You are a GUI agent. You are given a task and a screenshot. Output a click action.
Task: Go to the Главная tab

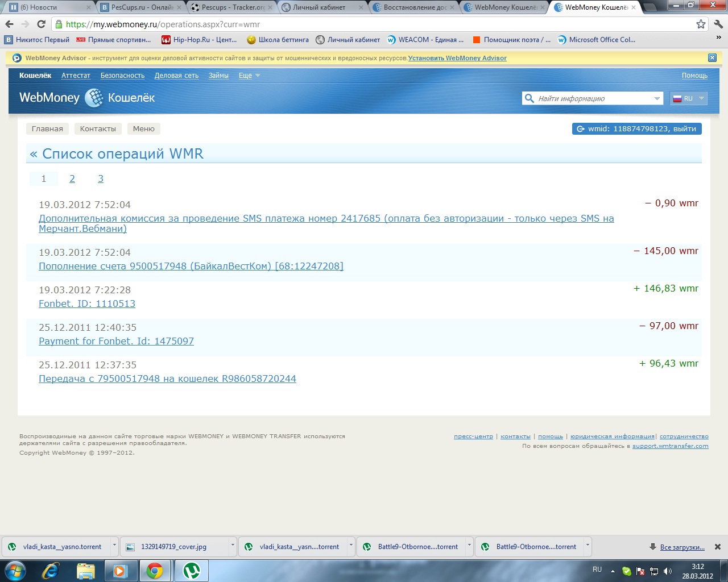(47, 129)
